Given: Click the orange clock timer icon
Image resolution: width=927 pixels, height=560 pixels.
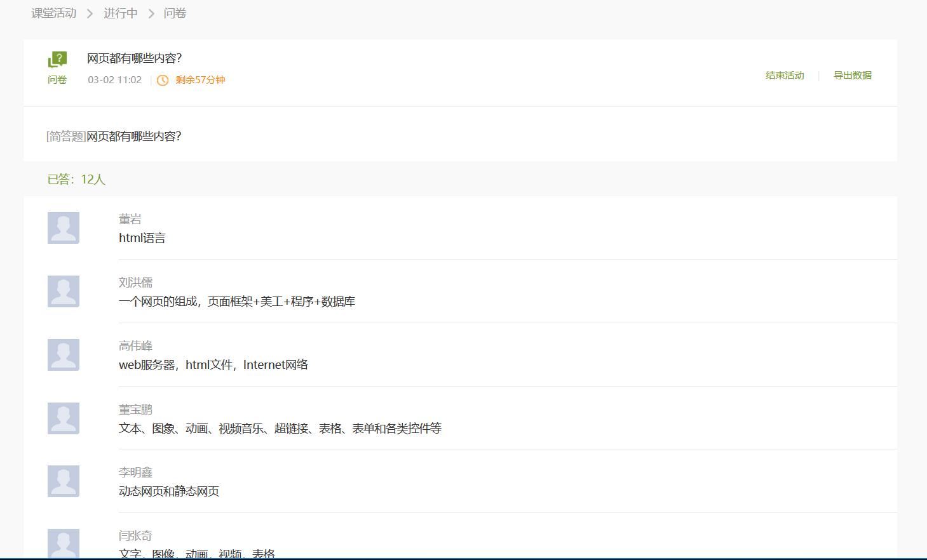Looking at the screenshot, I should (x=163, y=80).
